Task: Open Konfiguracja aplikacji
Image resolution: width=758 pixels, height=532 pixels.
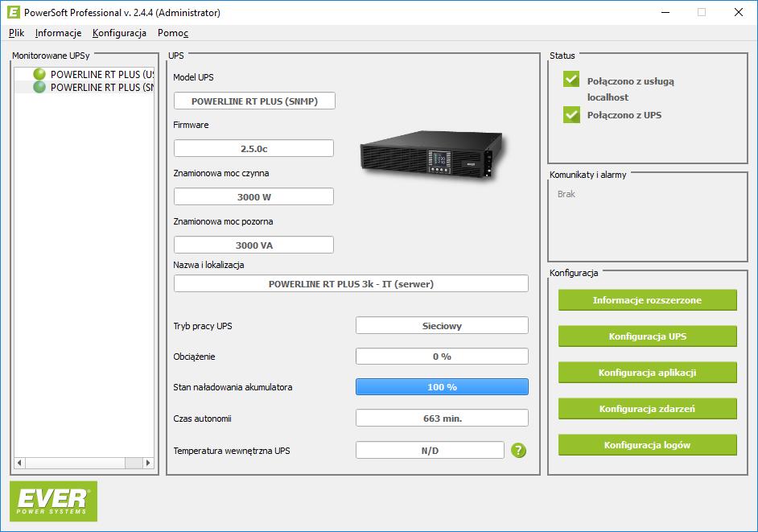Action: point(647,373)
